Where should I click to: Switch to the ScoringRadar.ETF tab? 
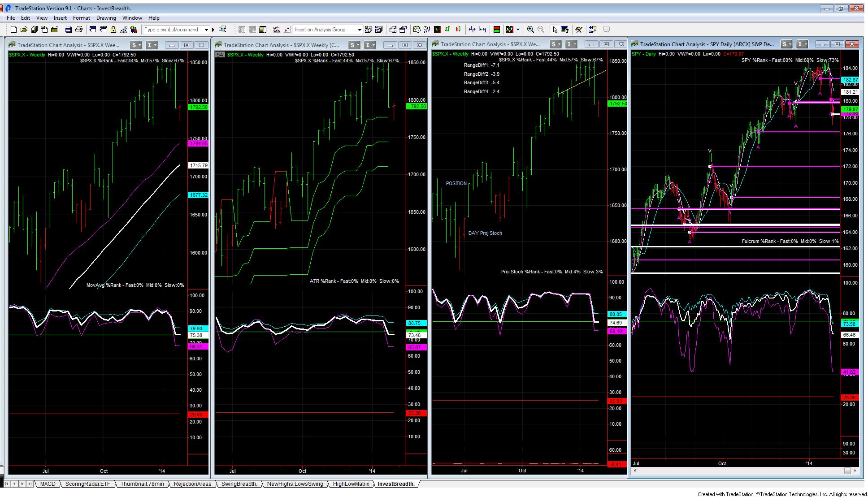pyautogui.click(x=87, y=484)
